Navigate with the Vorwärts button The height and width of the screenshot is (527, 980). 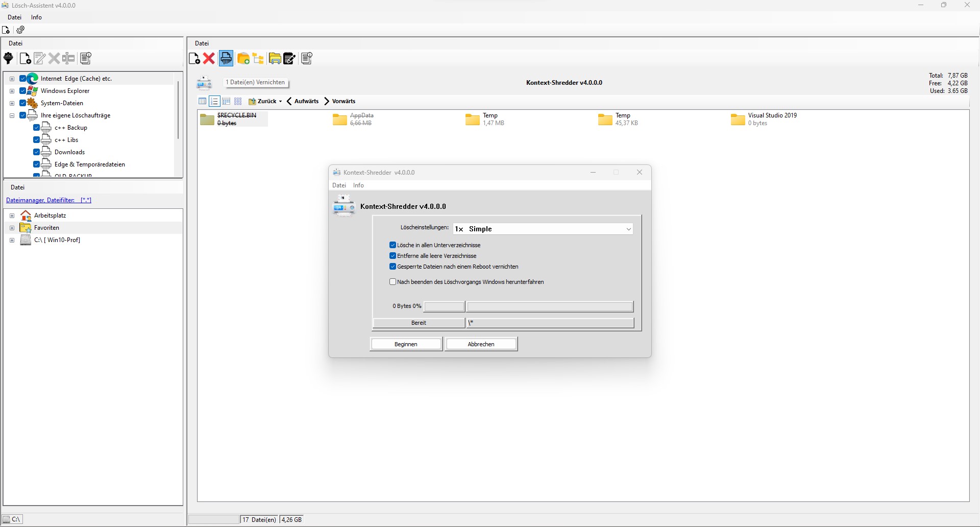(x=339, y=101)
